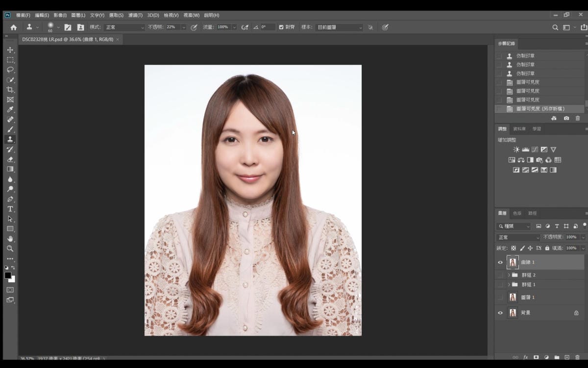
Task: Hide the 背景 layer
Action: click(x=500, y=313)
